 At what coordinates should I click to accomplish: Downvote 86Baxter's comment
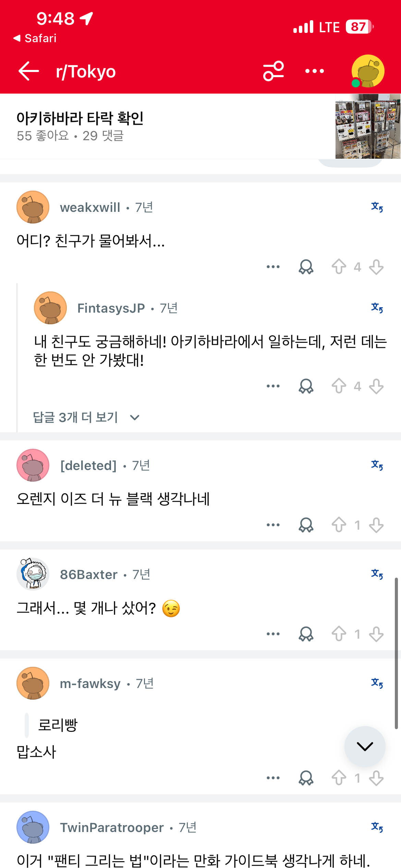[x=376, y=634]
